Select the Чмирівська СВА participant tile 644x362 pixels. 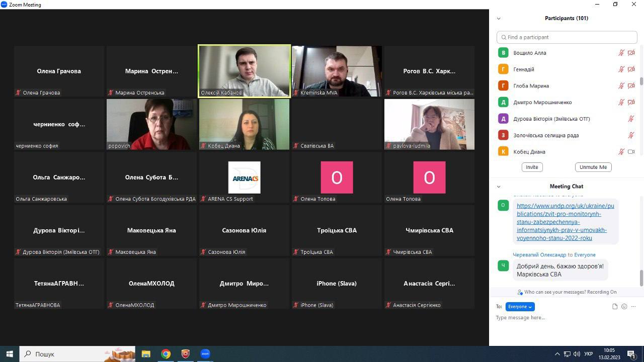[429, 230]
